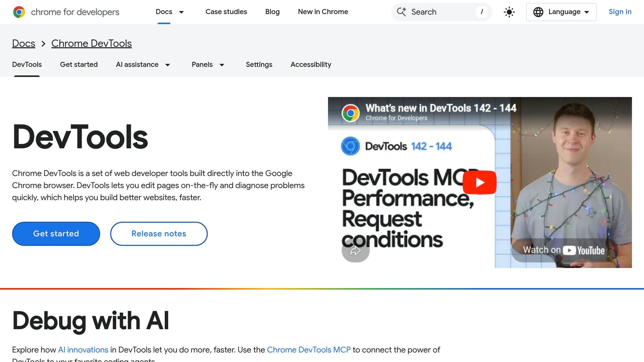
Task: Focus the Search input field
Action: (441, 12)
